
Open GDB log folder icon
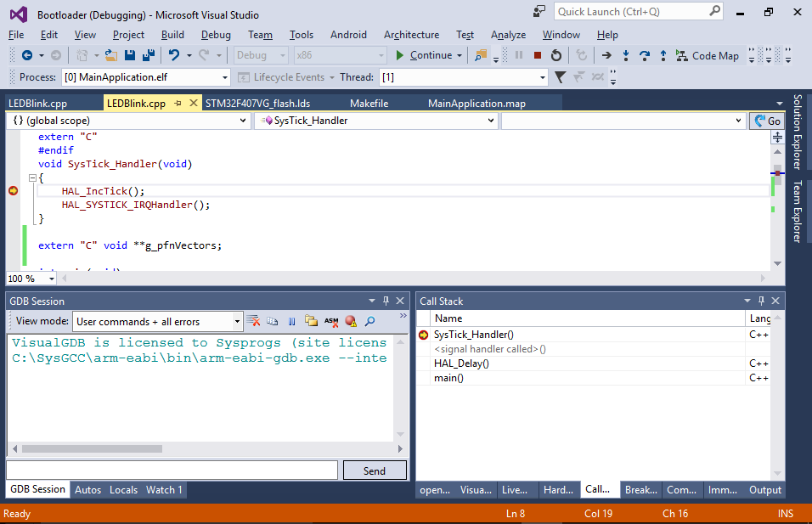tap(311, 321)
